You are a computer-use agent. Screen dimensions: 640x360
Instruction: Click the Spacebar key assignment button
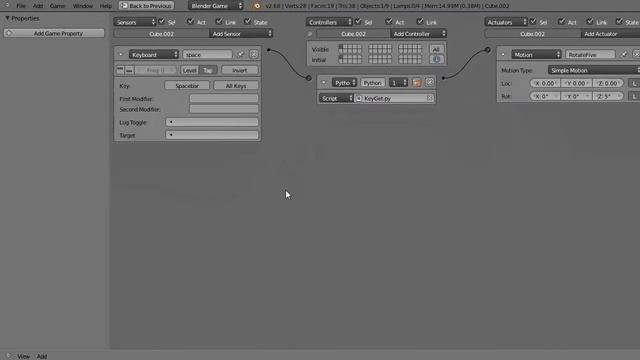pos(187,86)
